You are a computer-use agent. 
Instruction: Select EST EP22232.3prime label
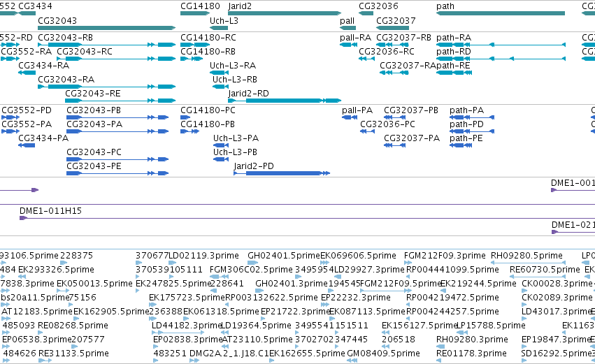pyautogui.click(x=356, y=298)
